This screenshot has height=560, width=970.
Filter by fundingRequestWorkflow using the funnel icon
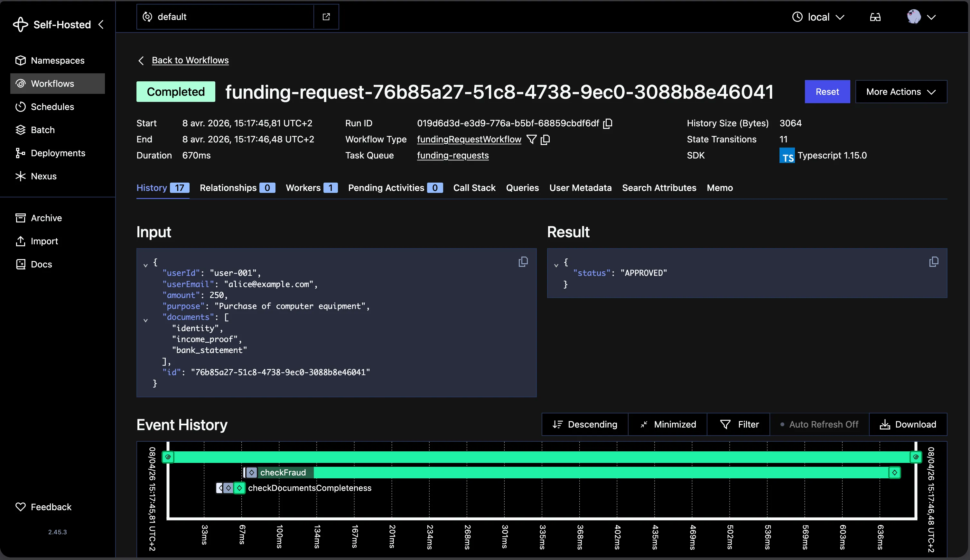click(x=532, y=139)
